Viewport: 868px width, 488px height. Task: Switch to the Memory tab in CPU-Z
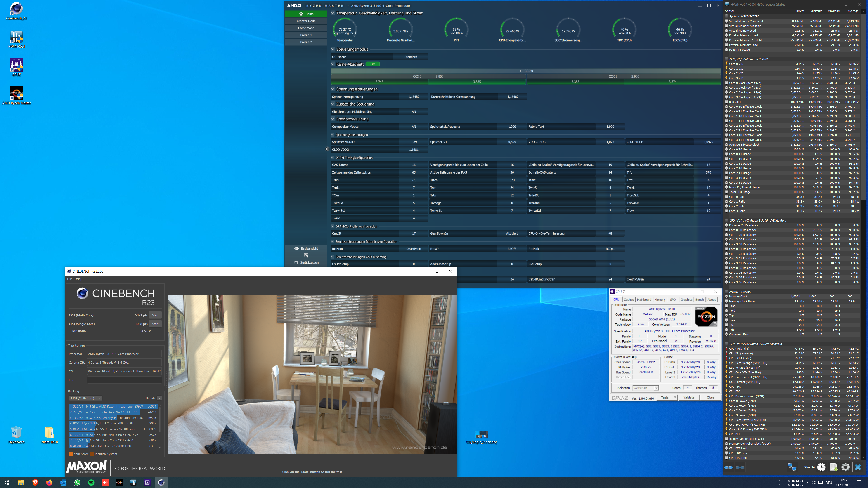coord(660,299)
